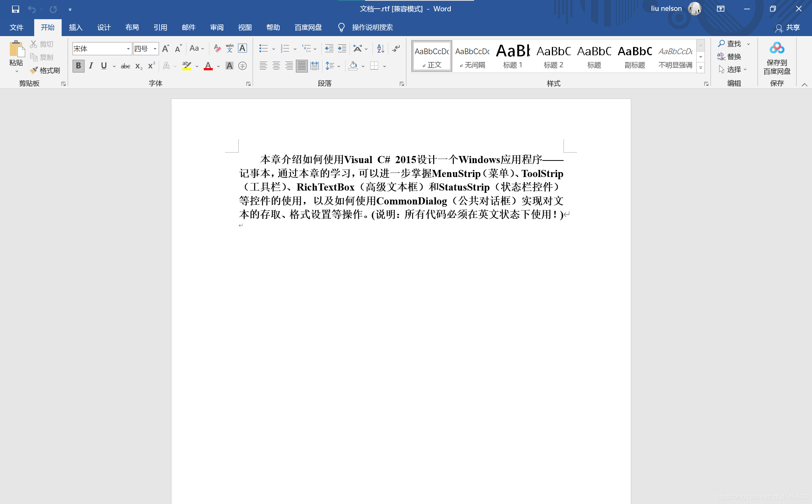Click the 替换 replace button
812x504 pixels.
(731, 56)
